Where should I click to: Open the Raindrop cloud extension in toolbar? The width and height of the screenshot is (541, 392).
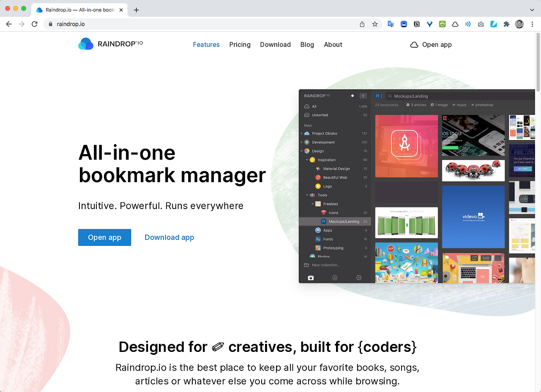455,24
